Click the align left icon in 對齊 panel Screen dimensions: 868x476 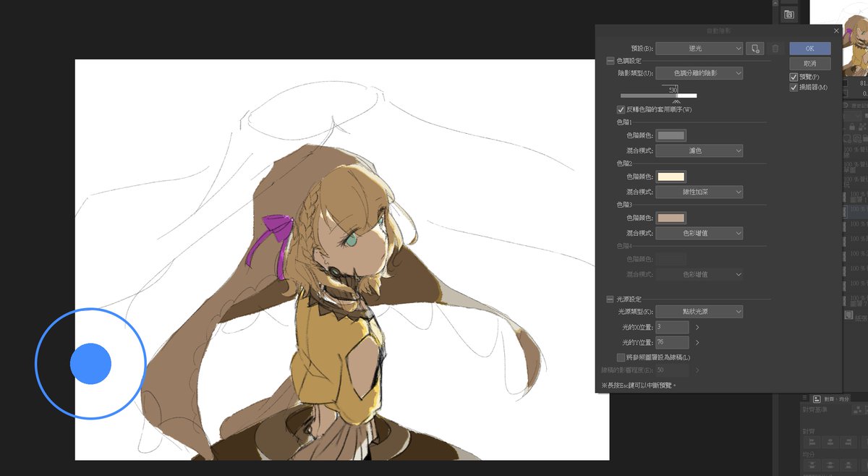[x=812, y=441]
